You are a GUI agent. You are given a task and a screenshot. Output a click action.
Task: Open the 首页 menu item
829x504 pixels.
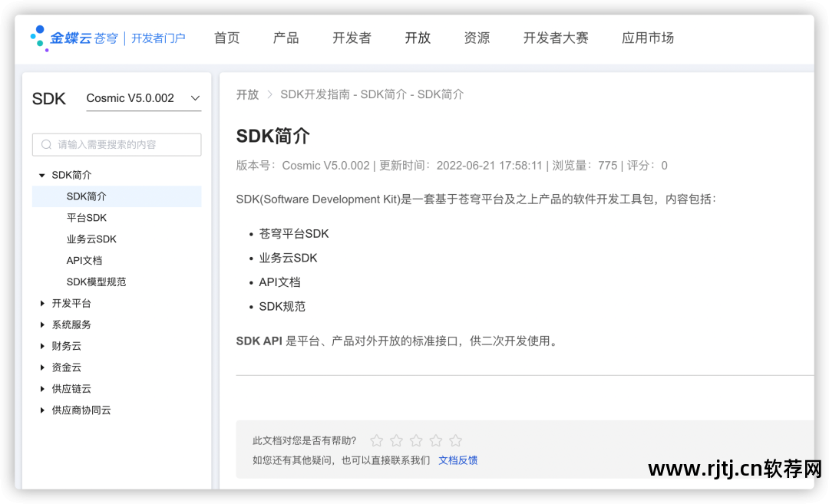pos(226,38)
